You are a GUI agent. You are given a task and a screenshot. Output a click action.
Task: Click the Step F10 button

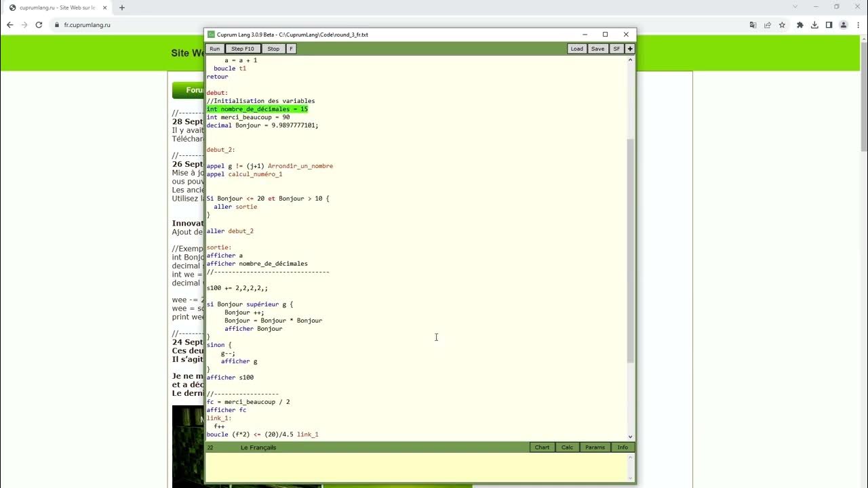[x=243, y=49]
